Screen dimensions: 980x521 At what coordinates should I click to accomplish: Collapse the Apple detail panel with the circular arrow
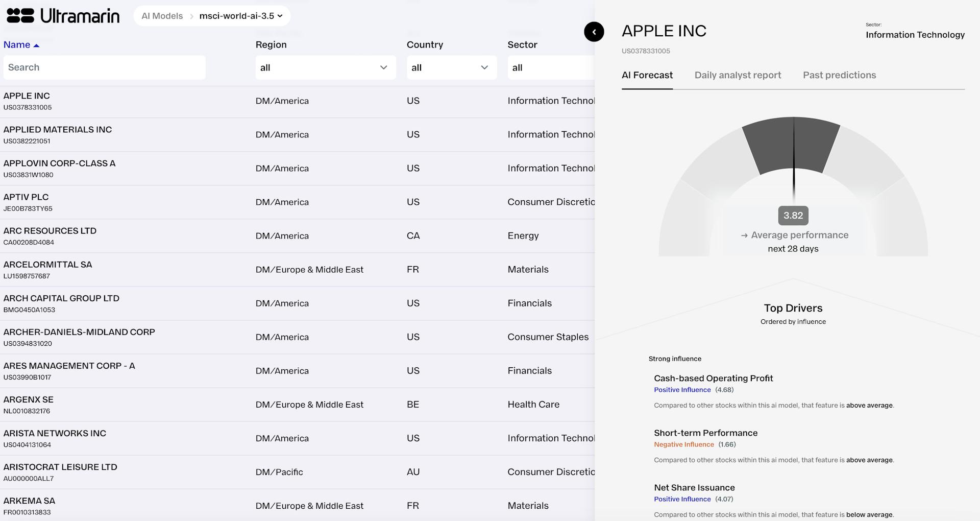tap(594, 32)
